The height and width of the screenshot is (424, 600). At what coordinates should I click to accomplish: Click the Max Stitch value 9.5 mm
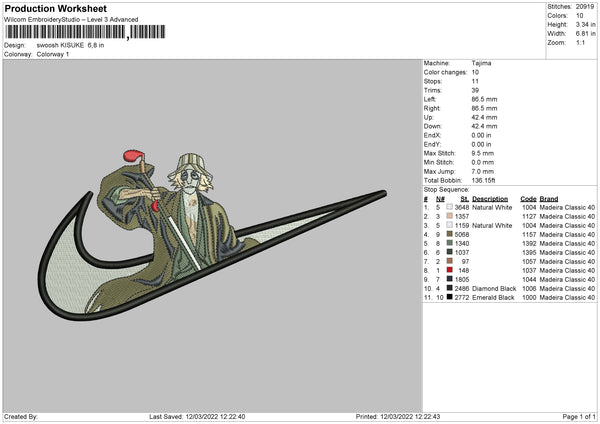(483, 153)
